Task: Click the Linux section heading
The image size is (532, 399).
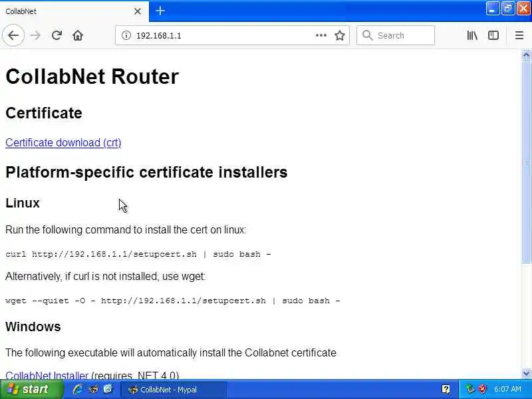Action: coord(23,203)
